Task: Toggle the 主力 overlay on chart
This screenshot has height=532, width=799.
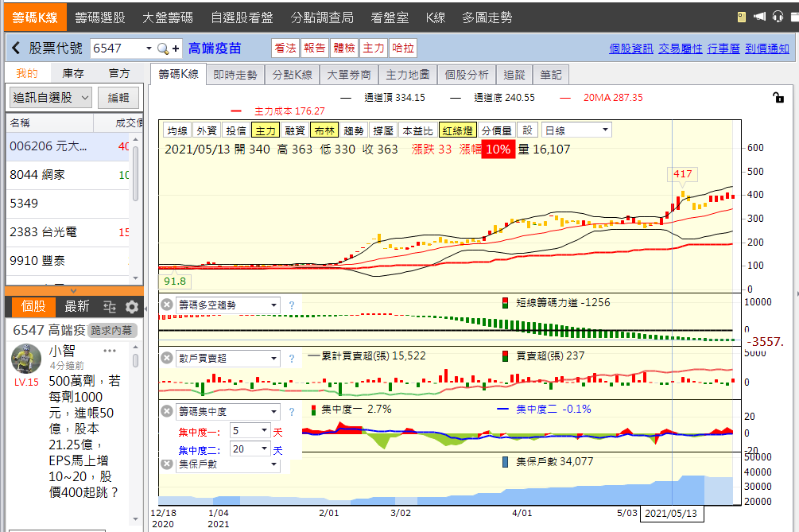Action: pyautogui.click(x=265, y=130)
